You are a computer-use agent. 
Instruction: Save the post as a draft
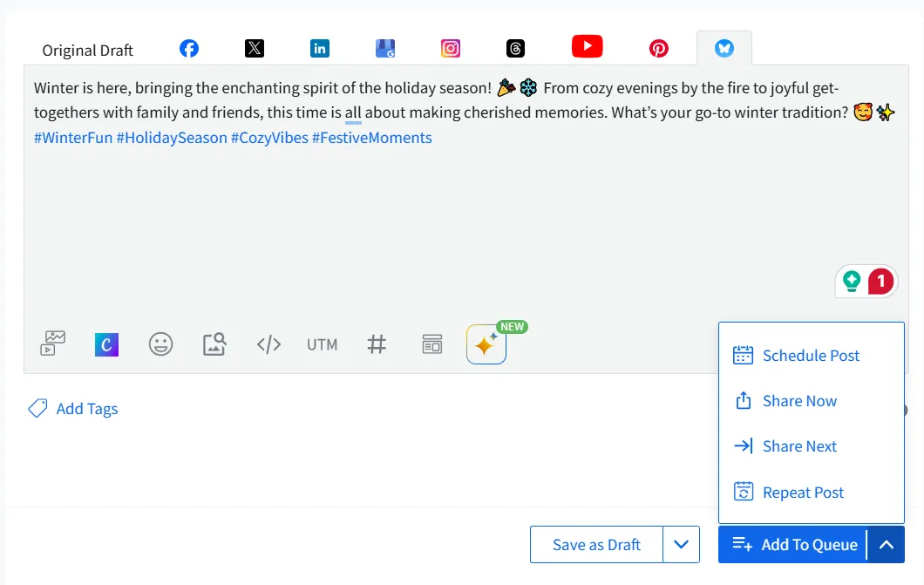pos(595,544)
